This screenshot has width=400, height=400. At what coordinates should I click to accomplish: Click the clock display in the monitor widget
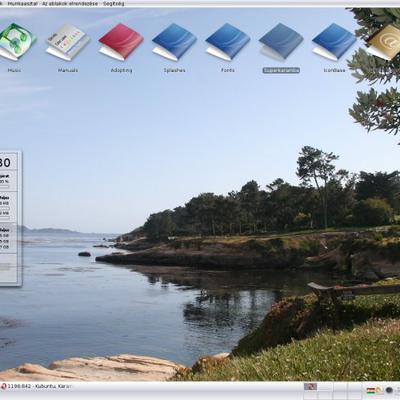[5, 163]
